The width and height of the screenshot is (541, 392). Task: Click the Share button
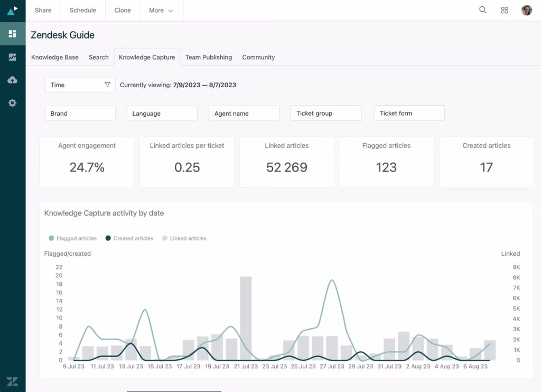tap(43, 11)
